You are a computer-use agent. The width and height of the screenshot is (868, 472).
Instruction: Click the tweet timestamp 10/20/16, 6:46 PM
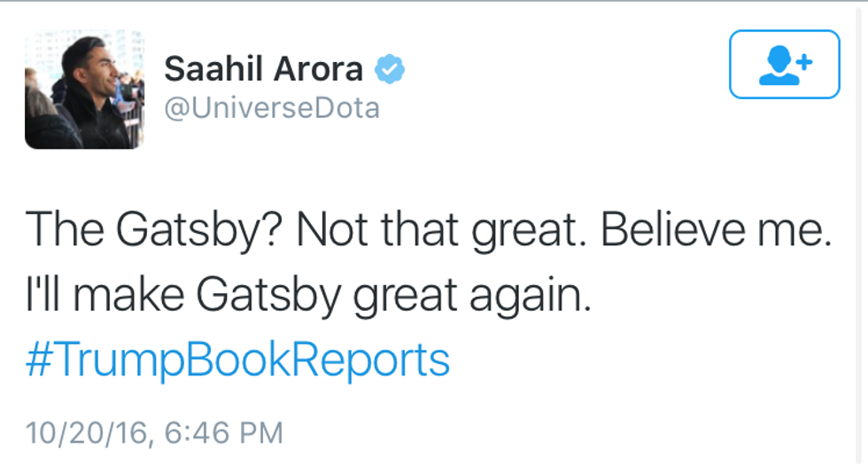pos(154,433)
